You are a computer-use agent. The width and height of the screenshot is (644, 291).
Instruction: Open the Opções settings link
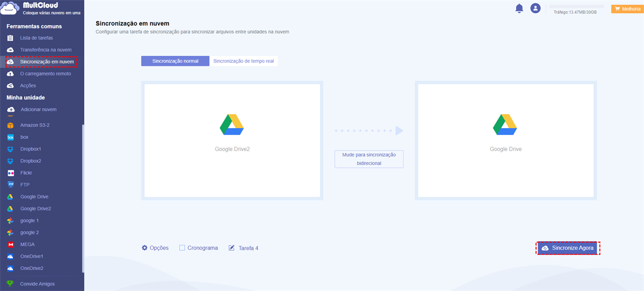pyautogui.click(x=159, y=248)
